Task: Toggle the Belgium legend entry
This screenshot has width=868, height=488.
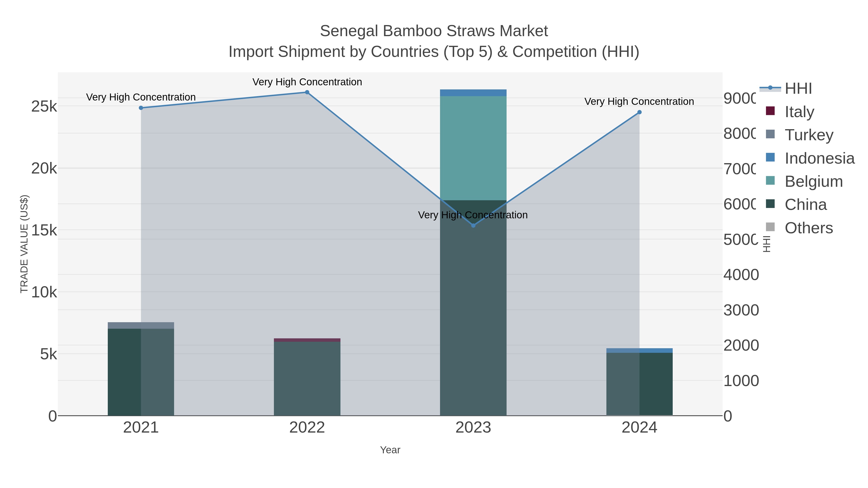Action: (804, 181)
